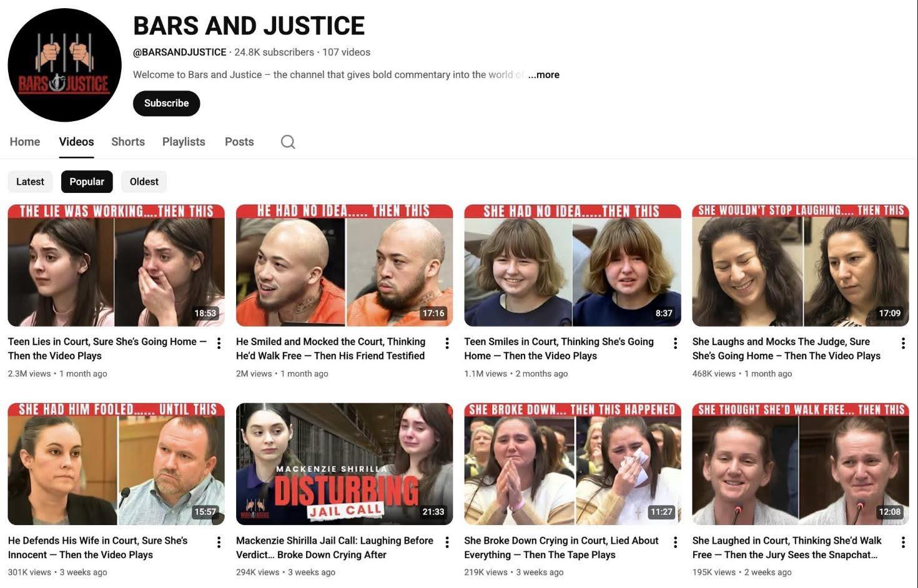Open options menu for 'He Defends His Wife' video
This screenshot has width=918, height=588.
point(219,542)
